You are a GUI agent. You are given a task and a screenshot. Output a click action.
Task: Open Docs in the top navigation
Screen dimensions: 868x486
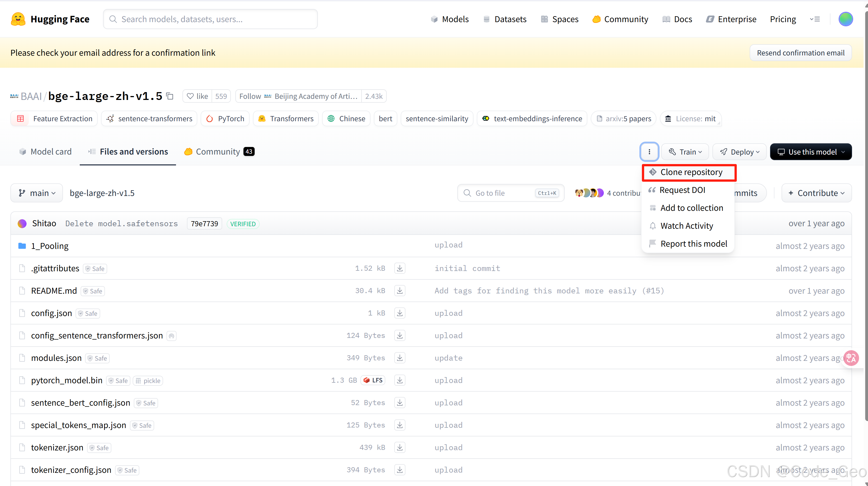click(x=677, y=19)
